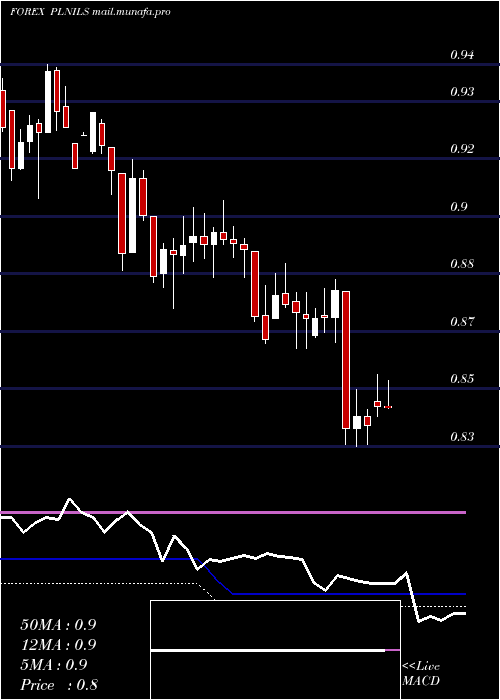
Task: Click the 0.93 price axis label
Action: pos(462,92)
